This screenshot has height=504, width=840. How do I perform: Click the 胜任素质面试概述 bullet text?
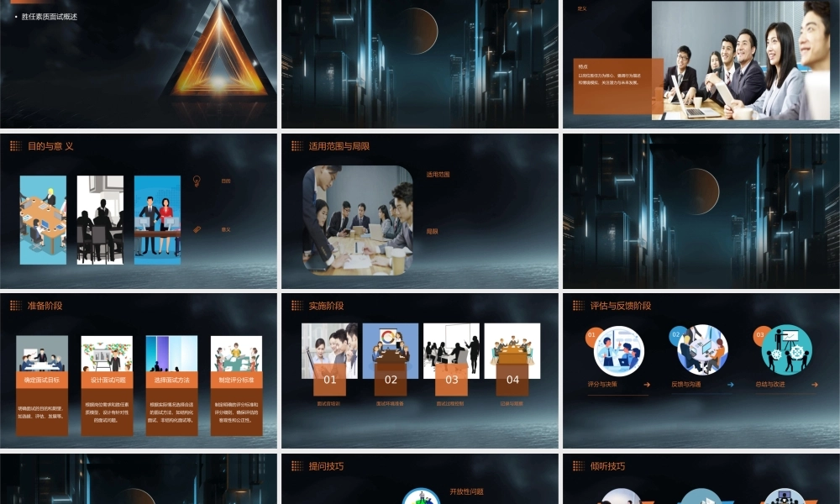[x=50, y=17]
